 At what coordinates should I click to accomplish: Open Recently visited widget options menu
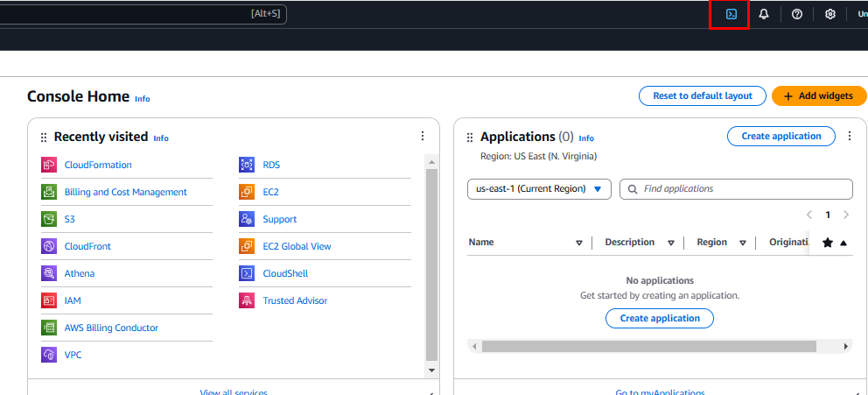click(423, 137)
